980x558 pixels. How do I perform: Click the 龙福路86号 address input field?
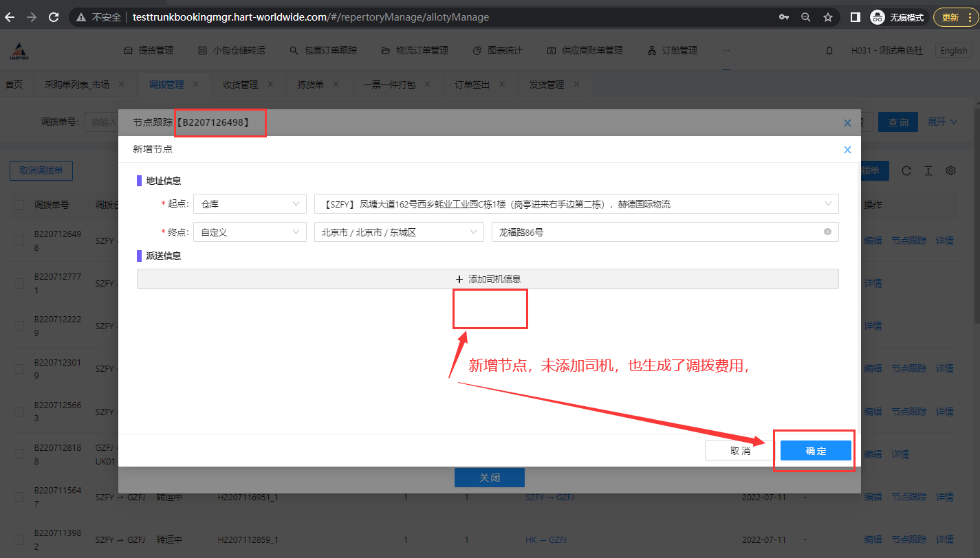click(x=653, y=232)
